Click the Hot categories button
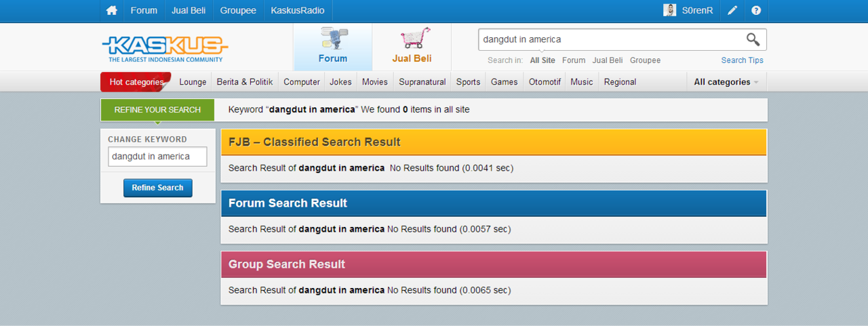Image resolution: width=868 pixels, height=326 pixels. (136, 82)
